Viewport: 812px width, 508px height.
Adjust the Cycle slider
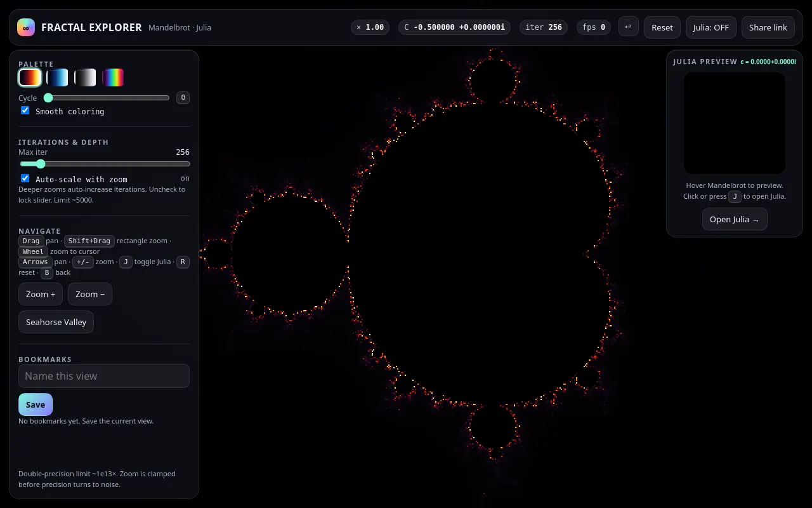point(107,98)
